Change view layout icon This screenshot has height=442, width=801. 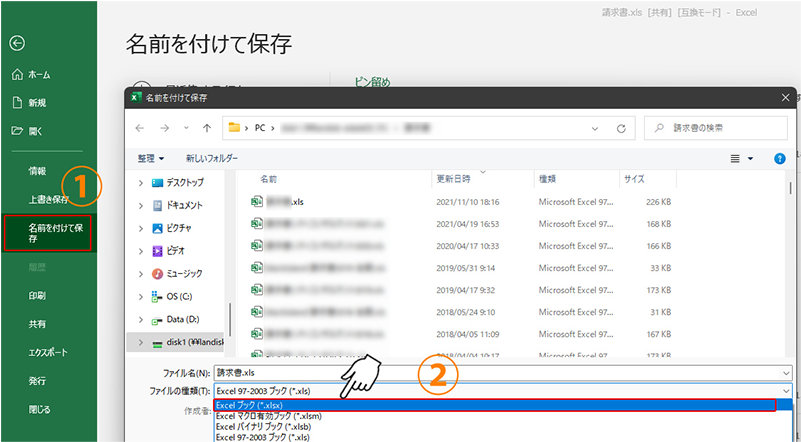coord(735,159)
